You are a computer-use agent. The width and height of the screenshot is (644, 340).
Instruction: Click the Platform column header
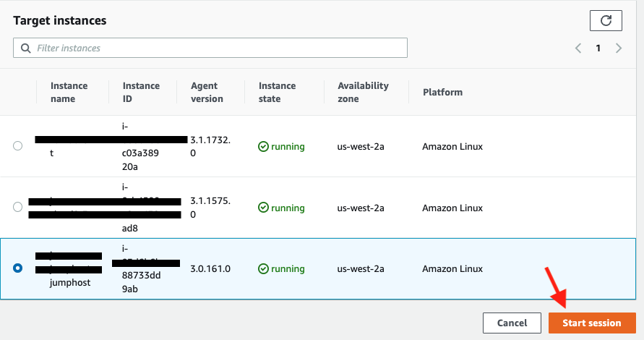point(442,92)
